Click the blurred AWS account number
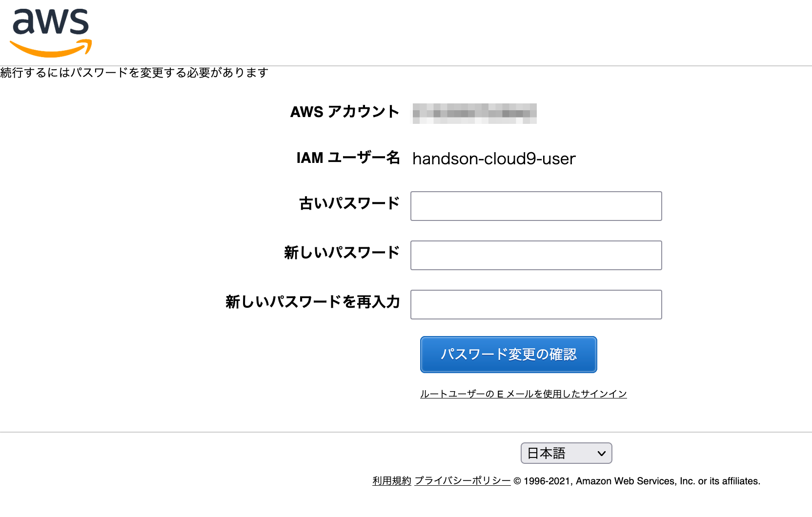 point(474,113)
